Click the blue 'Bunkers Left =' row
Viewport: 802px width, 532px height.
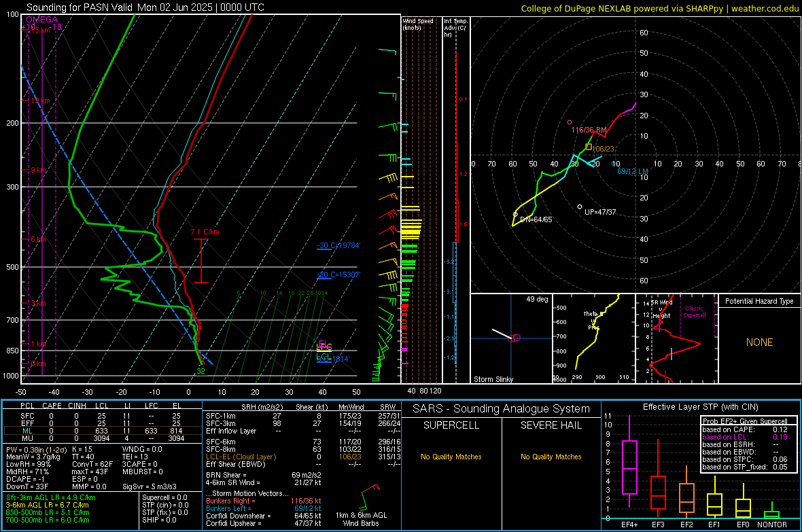(264, 508)
